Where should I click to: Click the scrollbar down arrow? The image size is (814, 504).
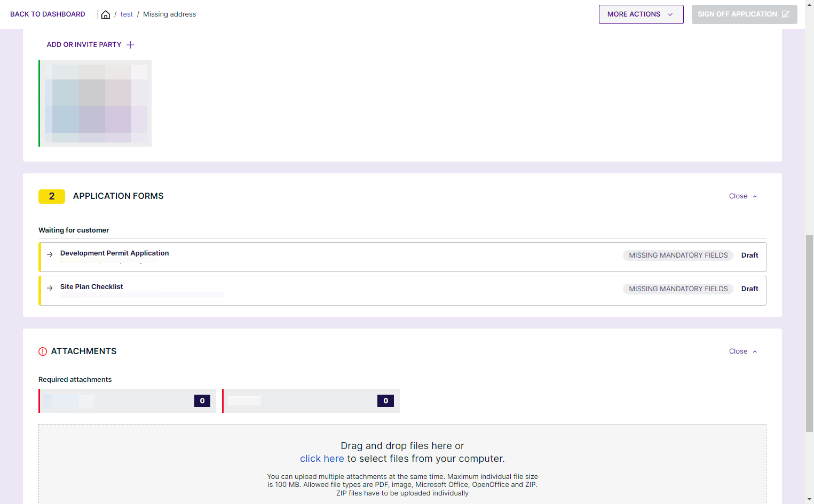click(810, 500)
